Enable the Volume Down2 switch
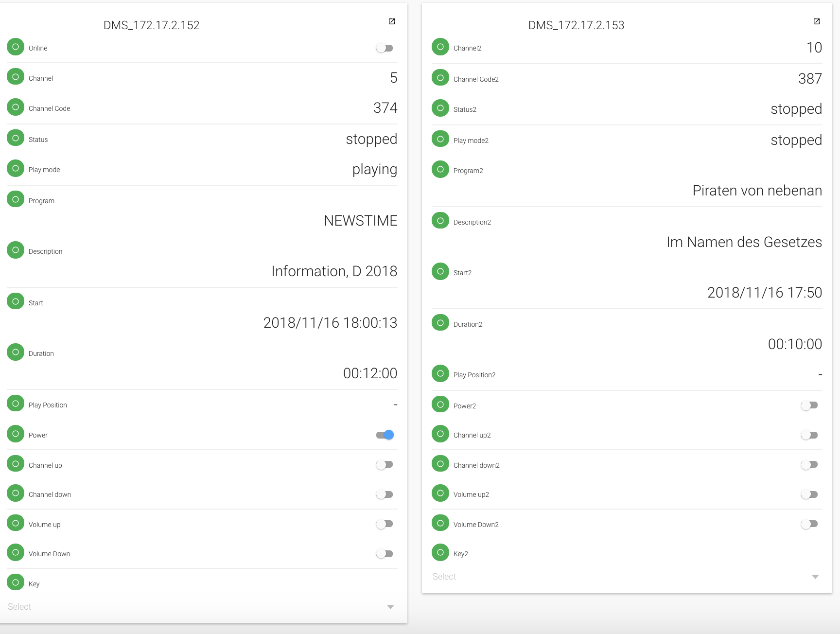840x634 pixels. click(x=809, y=525)
